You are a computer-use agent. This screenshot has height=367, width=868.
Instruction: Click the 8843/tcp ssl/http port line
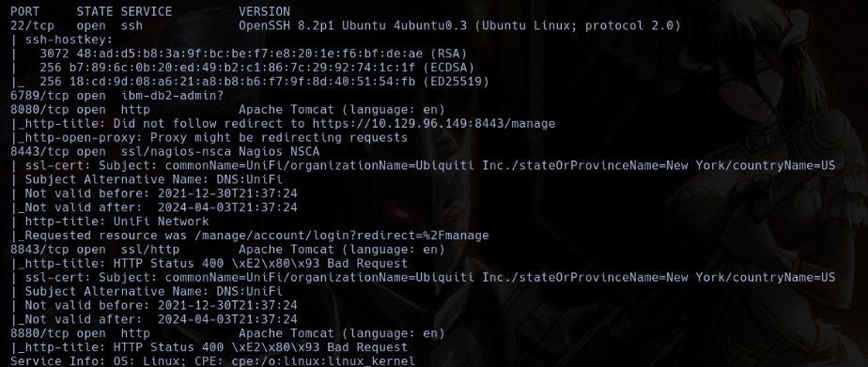pos(227,250)
